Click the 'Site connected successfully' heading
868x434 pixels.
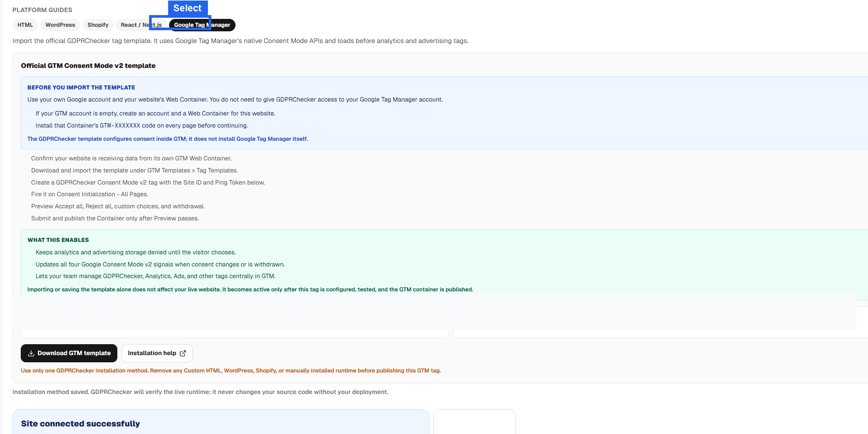80,423
